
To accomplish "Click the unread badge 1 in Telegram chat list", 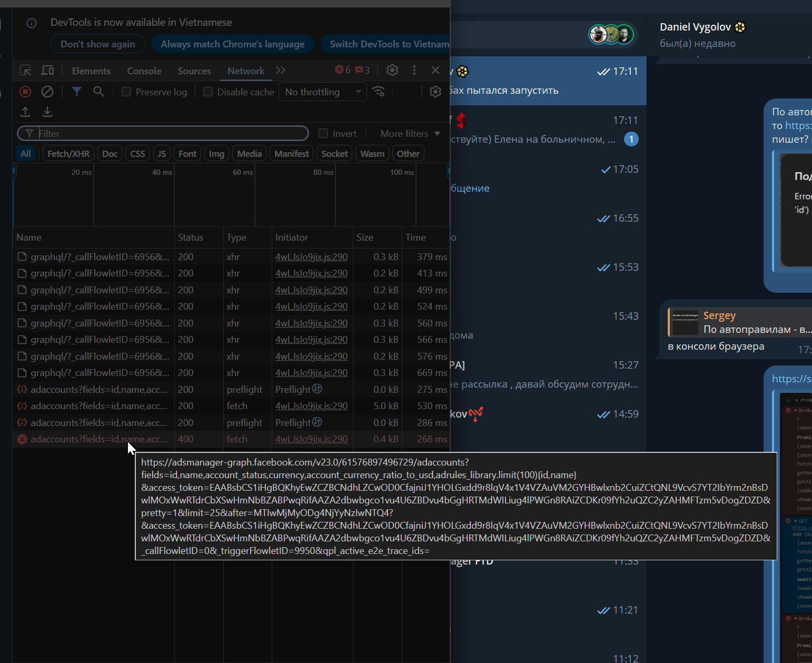I will click(x=631, y=139).
